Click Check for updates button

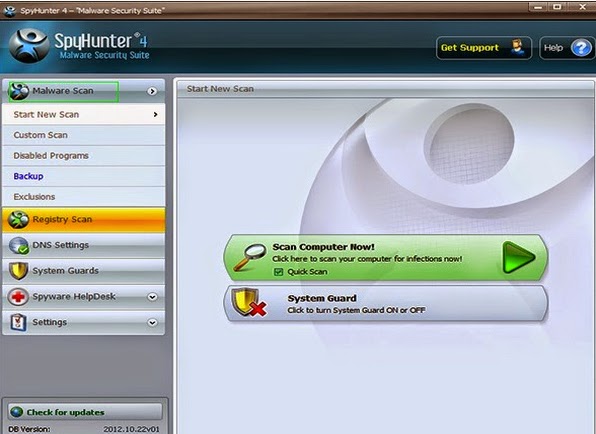(x=85, y=412)
